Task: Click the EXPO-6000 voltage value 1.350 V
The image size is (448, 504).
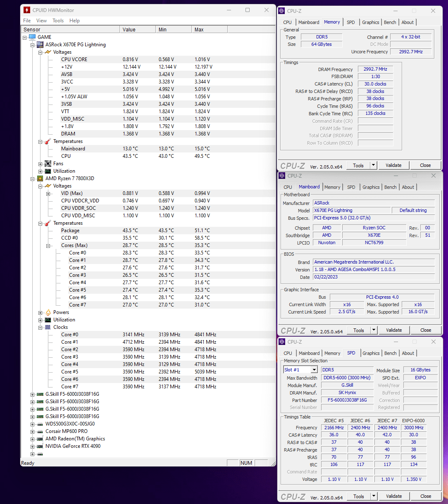Action: [414, 479]
